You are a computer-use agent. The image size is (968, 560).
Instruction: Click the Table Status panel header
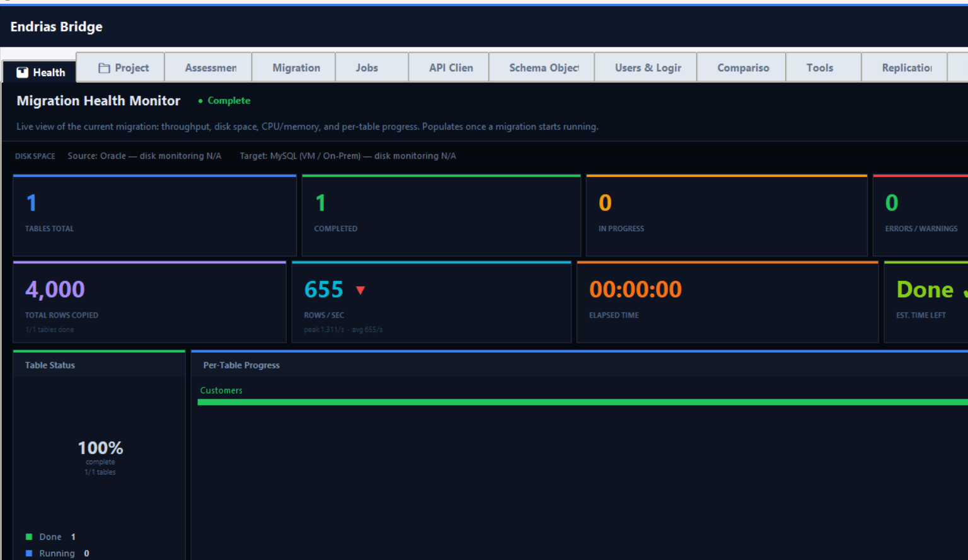click(99, 365)
